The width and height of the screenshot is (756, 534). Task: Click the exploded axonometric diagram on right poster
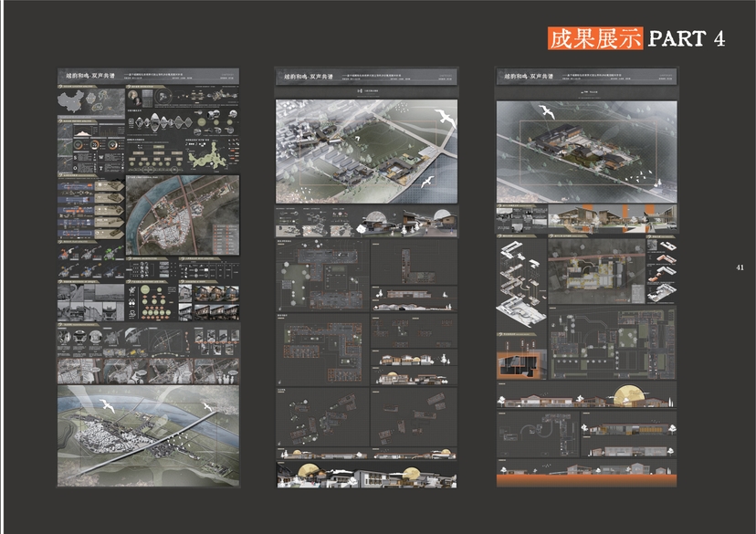tap(521, 283)
